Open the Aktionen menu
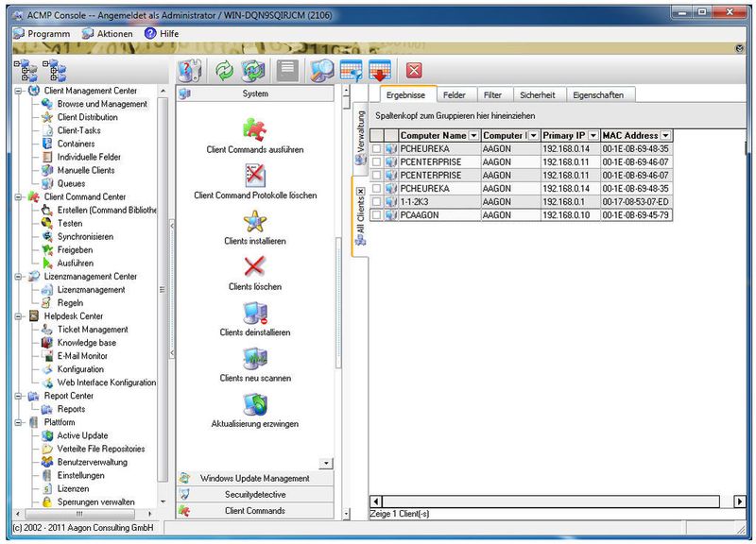Viewport: 756px width, 544px height. (108, 34)
